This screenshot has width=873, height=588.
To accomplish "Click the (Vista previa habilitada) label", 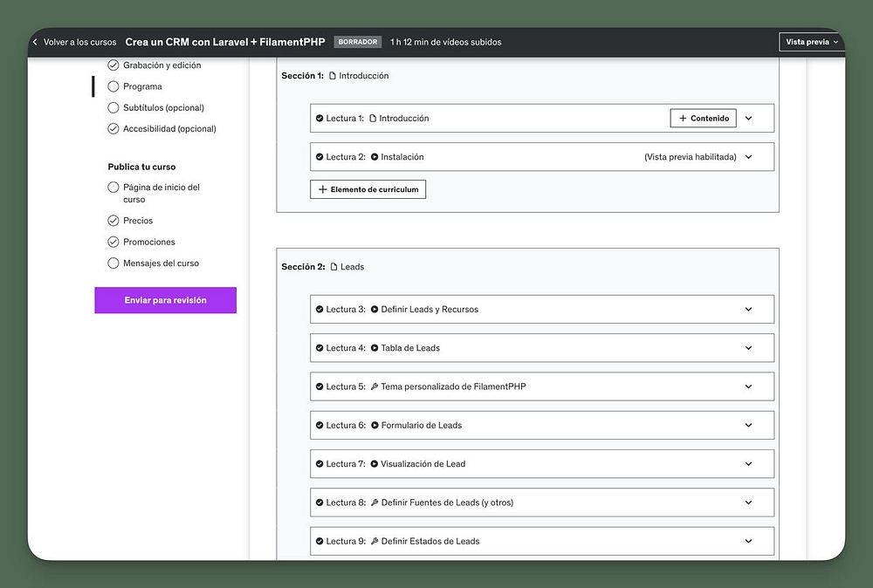I will point(691,157).
